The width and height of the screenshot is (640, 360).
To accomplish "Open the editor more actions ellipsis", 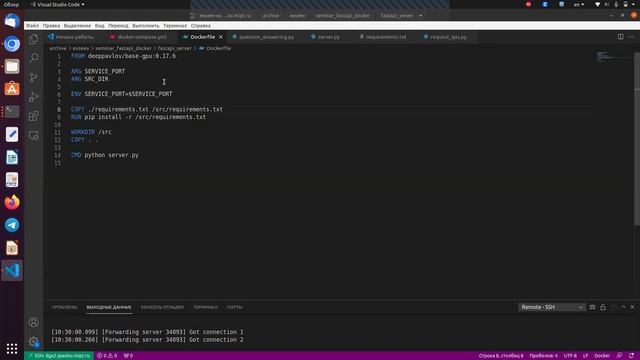I will point(631,37).
